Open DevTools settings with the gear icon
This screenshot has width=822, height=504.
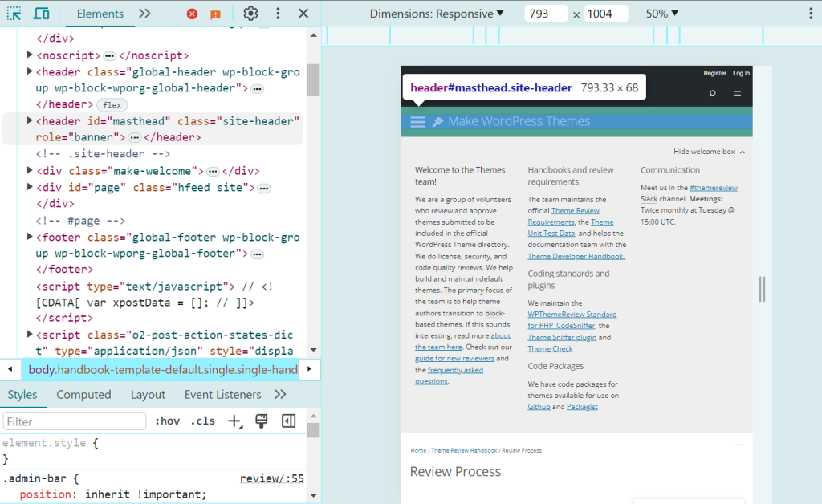(250, 14)
